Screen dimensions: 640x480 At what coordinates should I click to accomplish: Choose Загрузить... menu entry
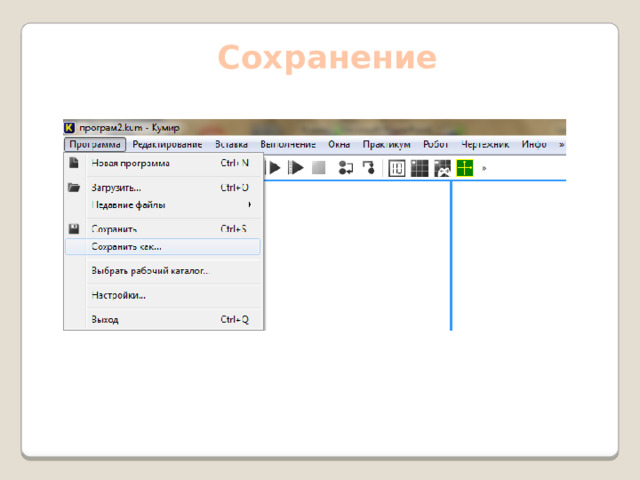162,188
